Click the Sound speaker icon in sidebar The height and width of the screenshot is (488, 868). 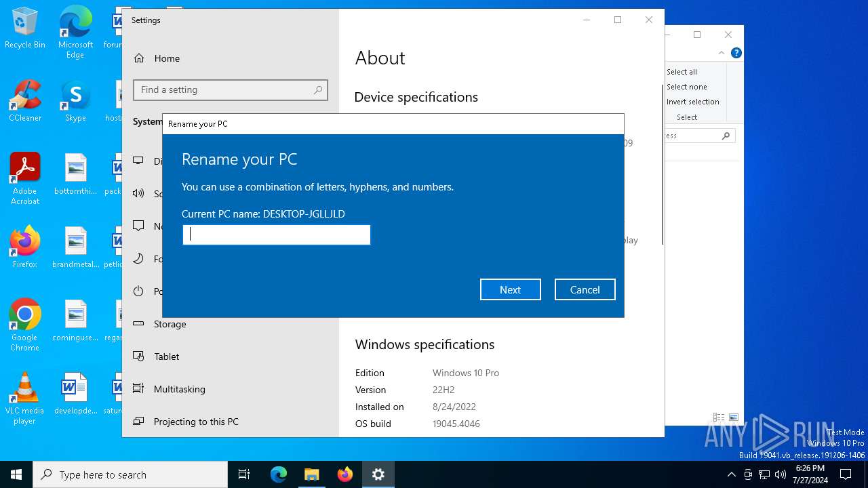tap(138, 193)
